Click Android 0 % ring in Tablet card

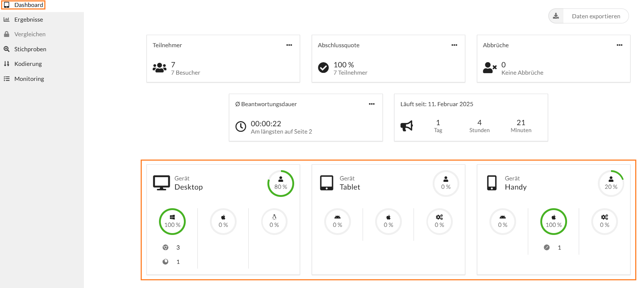337,221
